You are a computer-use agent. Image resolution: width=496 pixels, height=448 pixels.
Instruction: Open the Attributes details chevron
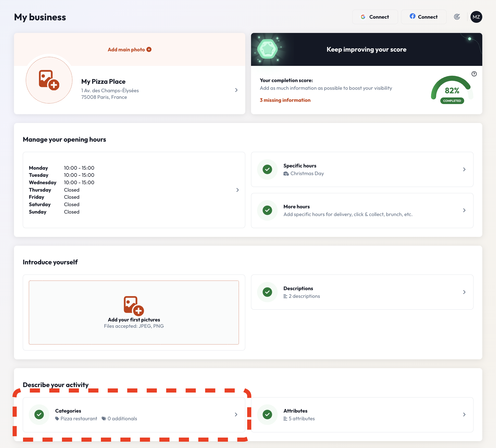coord(464,415)
